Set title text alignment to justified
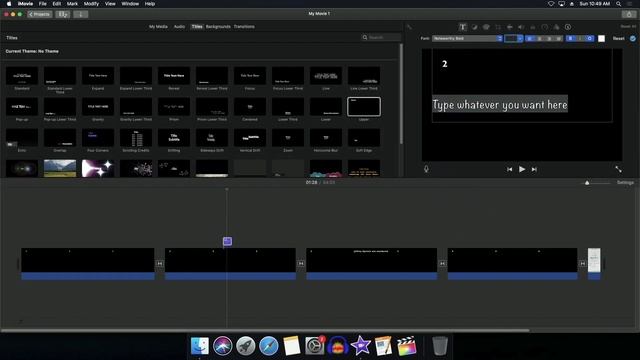Screen dimensions: 640x360 click(x=558, y=38)
